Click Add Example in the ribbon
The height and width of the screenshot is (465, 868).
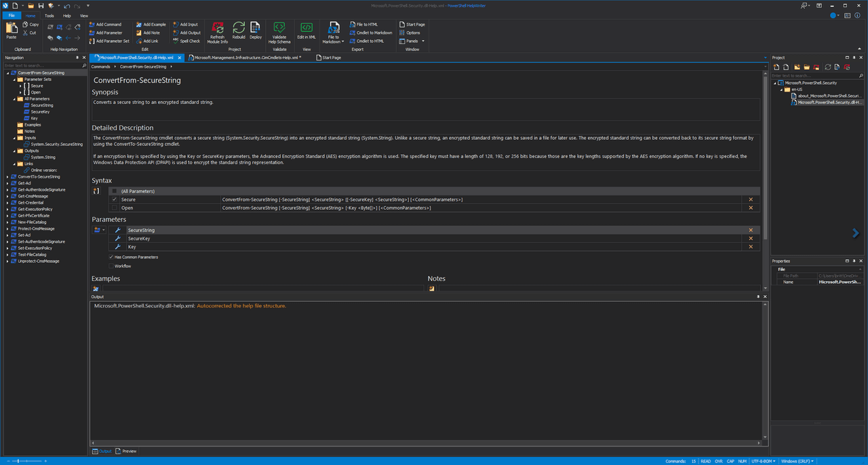[x=151, y=24]
